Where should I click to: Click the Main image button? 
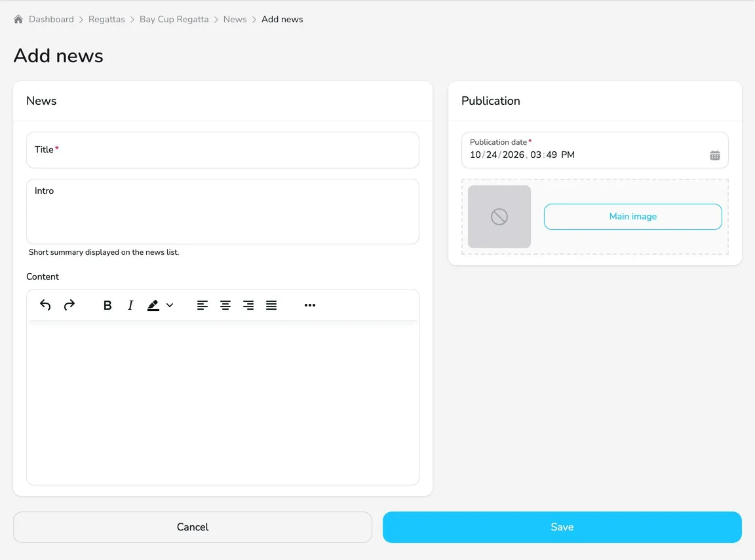coord(632,217)
